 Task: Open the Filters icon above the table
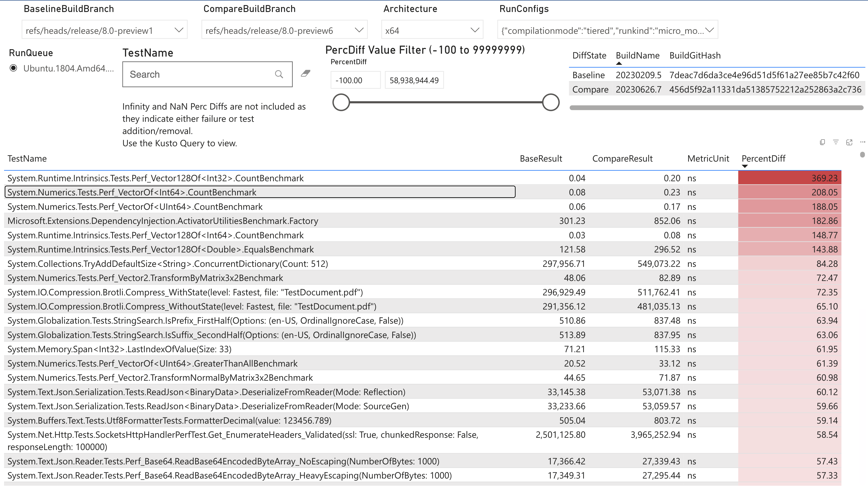(x=836, y=142)
